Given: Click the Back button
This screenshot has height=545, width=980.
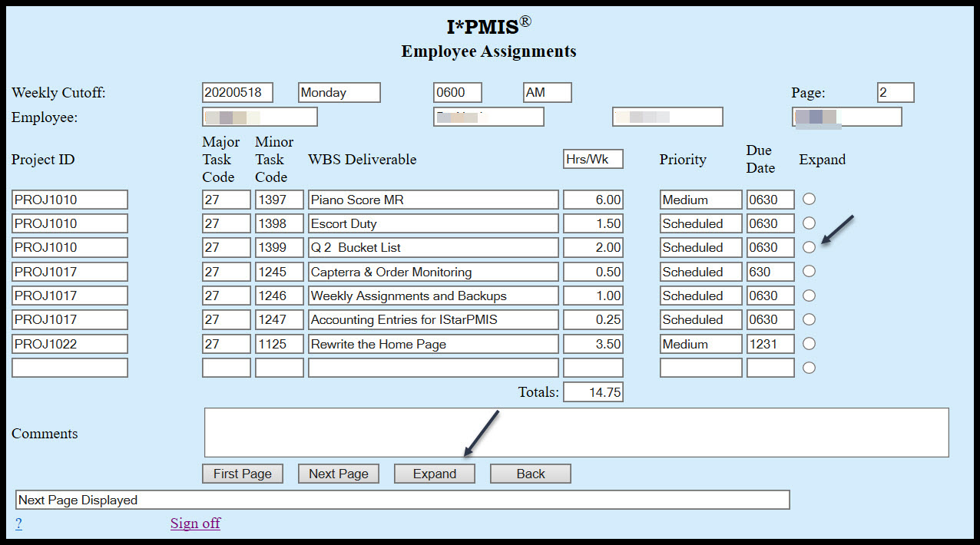Looking at the screenshot, I should click(530, 473).
